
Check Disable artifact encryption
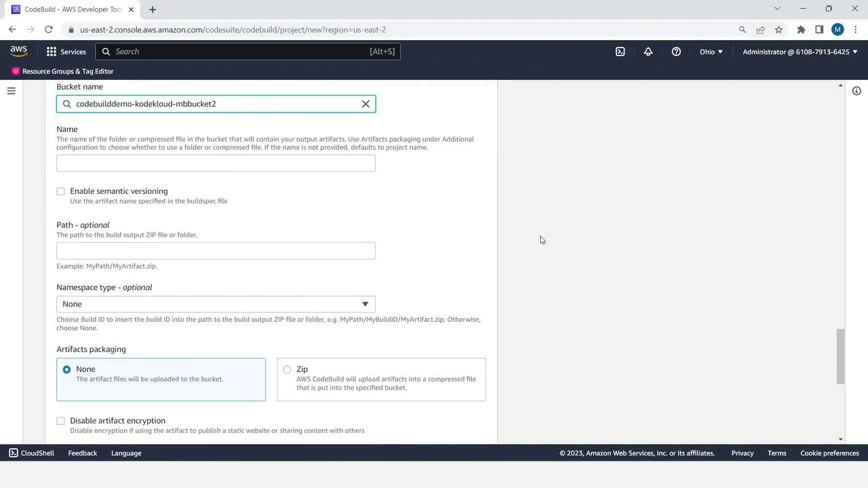[x=60, y=421]
